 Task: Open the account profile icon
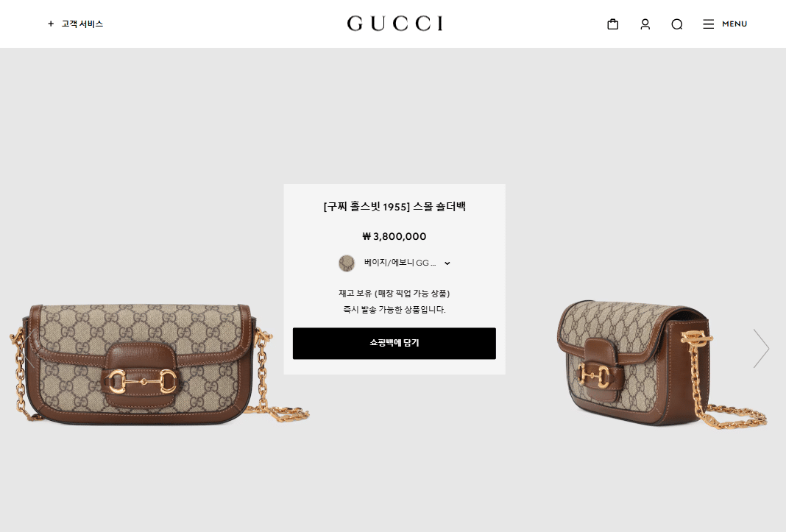tap(645, 24)
